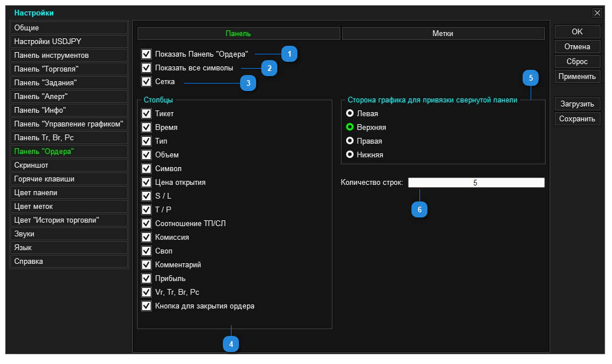The image size is (612, 364).
Task: Open the Общие settings section
Action: click(69, 27)
